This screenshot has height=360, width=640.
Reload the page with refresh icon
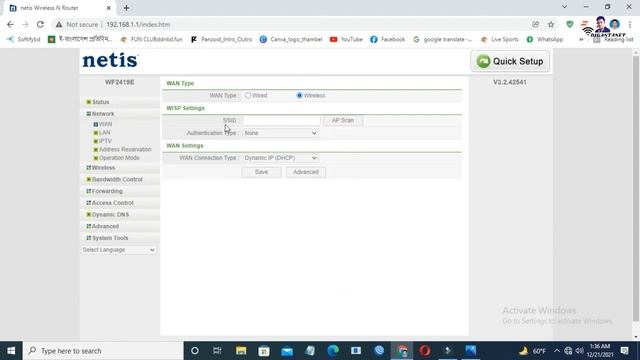[40, 24]
